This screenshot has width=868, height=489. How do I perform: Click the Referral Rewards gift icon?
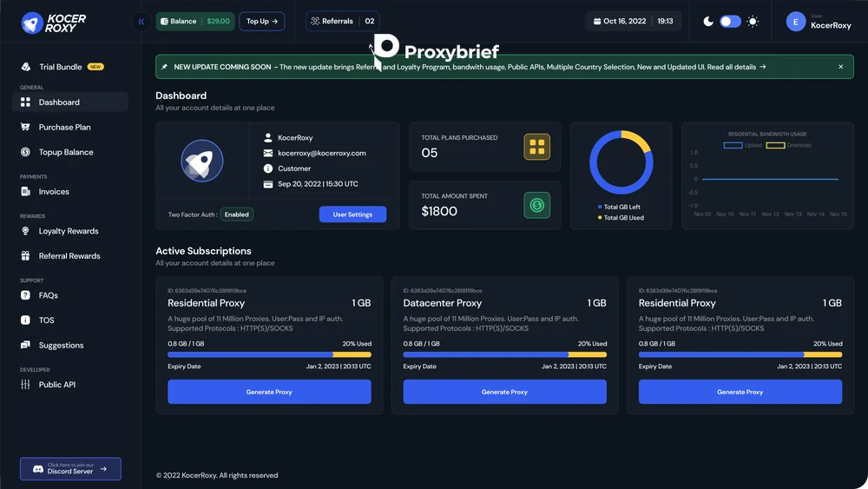point(25,256)
